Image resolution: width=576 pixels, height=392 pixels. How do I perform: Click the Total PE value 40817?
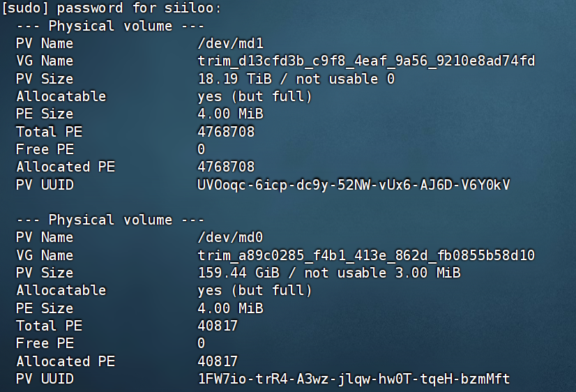(x=218, y=326)
